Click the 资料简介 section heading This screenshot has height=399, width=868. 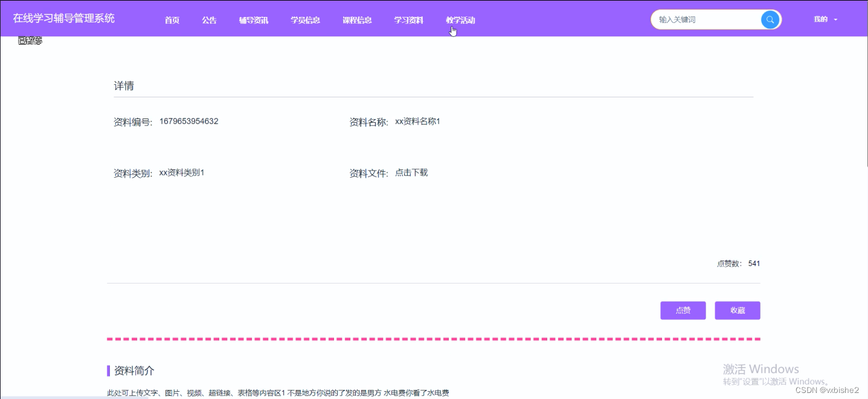click(x=134, y=371)
